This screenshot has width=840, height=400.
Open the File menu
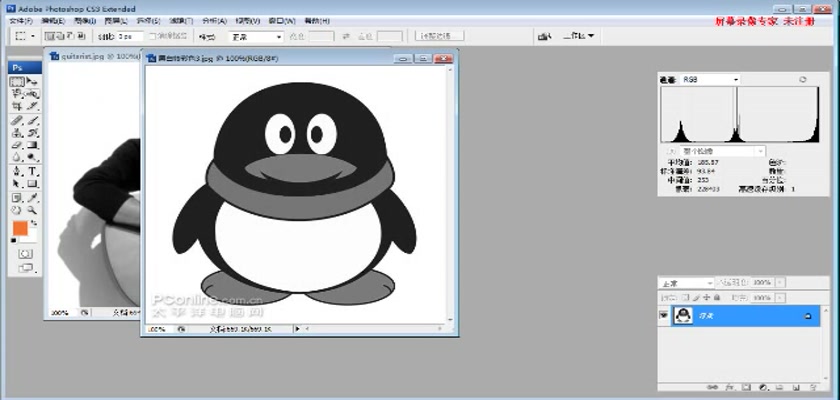(21, 21)
